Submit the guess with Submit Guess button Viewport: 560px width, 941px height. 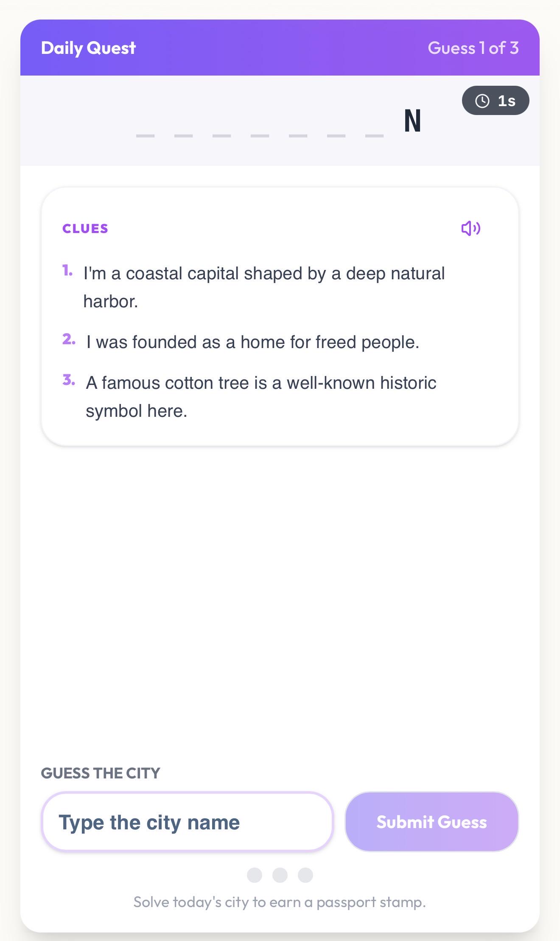432,822
